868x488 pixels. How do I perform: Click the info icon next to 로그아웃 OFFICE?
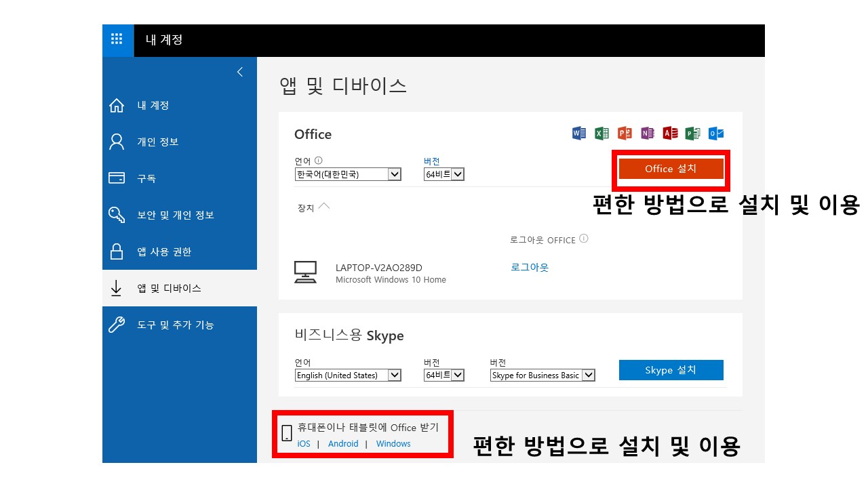coord(584,239)
